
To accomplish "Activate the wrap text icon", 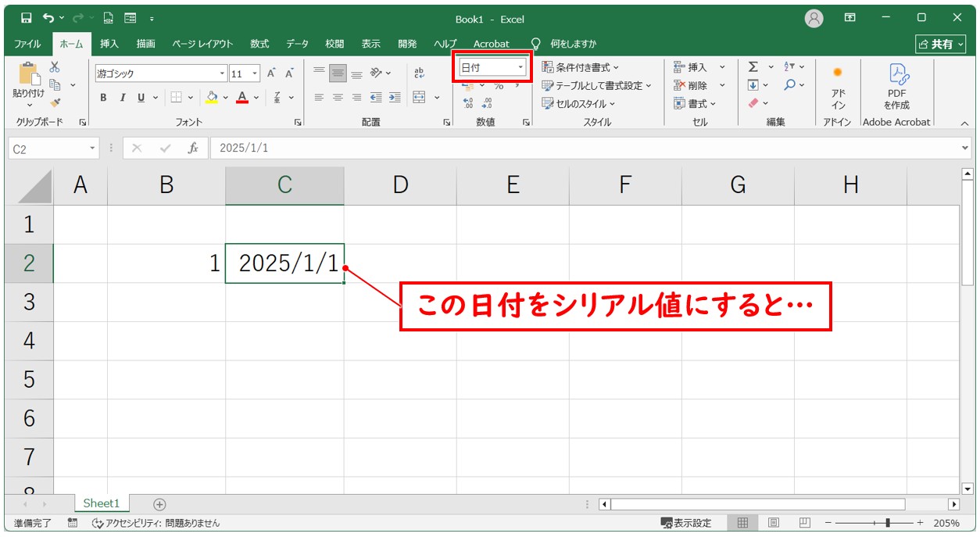I will (x=418, y=73).
